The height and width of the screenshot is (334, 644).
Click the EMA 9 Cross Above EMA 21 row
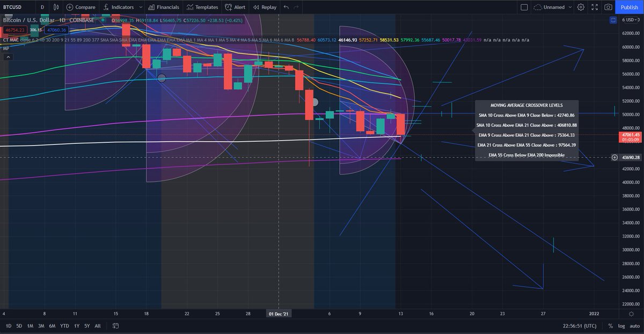[x=526, y=135]
